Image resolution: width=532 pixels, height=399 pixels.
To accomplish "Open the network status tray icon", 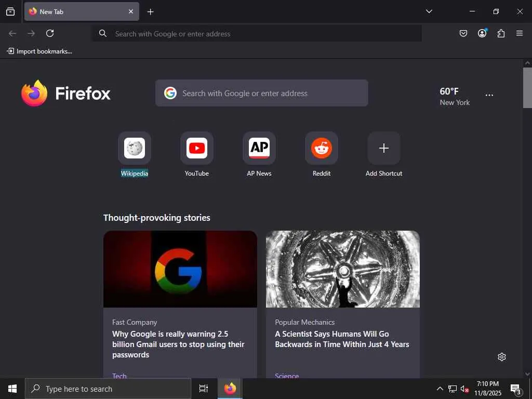I will pos(453,389).
